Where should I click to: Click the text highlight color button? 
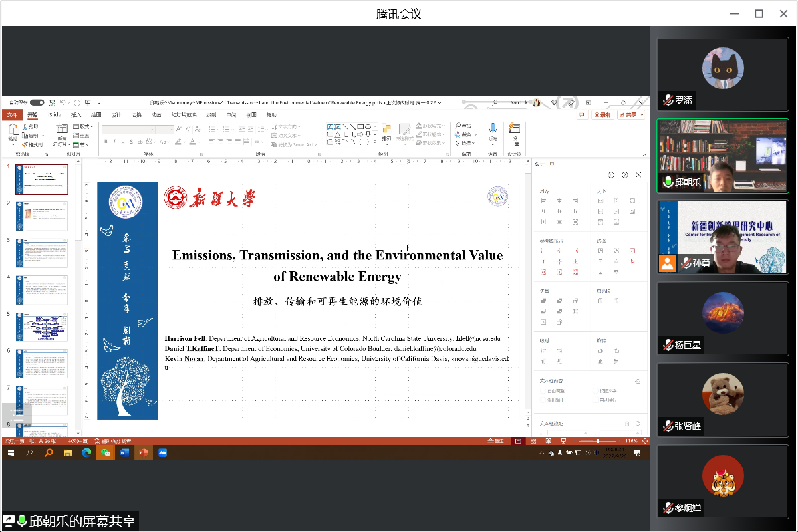(x=178, y=141)
